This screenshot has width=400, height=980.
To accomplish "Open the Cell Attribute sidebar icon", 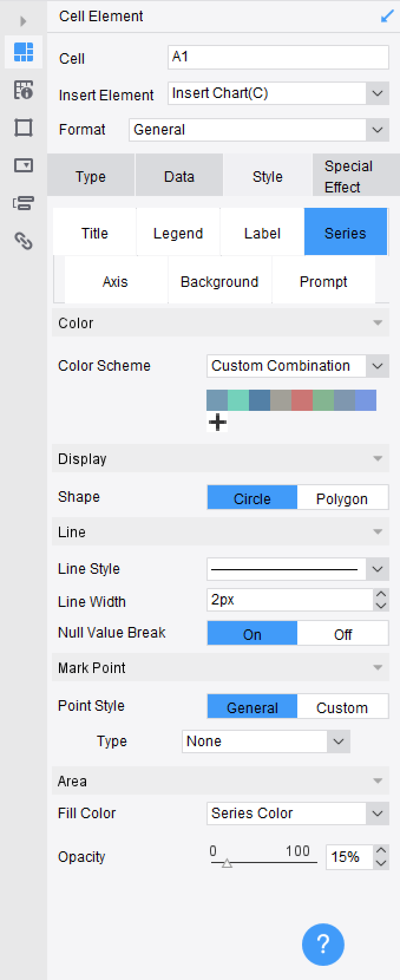I will pyautogui.click(x=24, y=90).
